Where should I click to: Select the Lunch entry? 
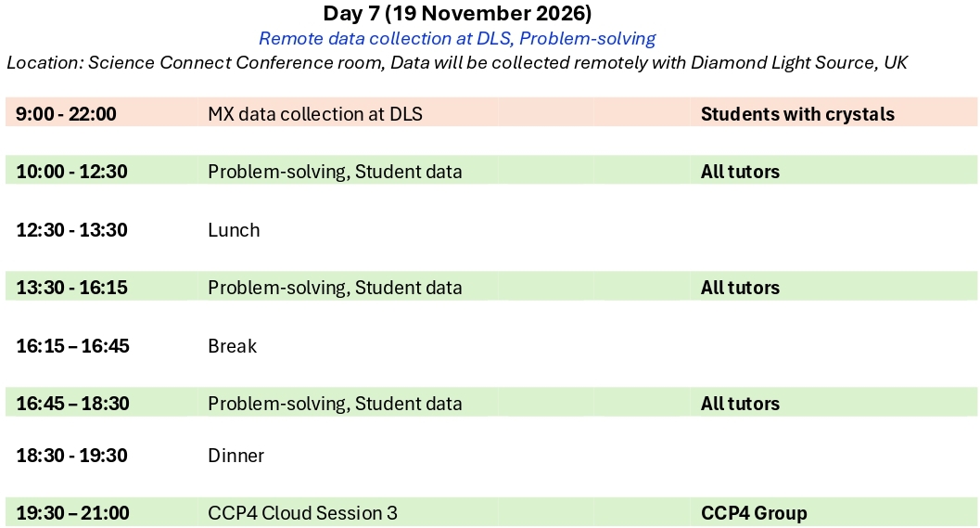[234, 229]
